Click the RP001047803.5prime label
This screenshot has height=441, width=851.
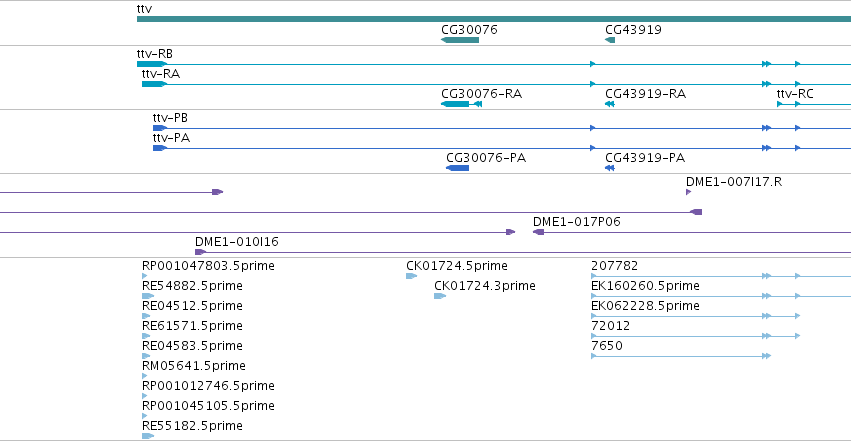(208, 266)
